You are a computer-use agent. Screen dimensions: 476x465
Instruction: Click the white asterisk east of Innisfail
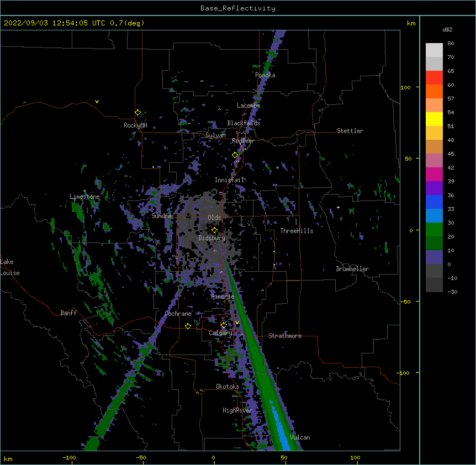277,168
